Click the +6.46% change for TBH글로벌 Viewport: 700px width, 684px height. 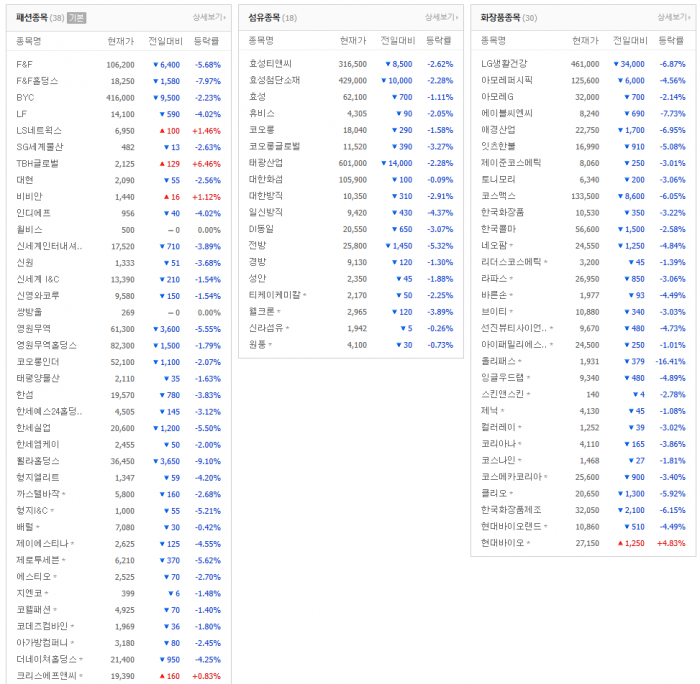[206, 164]
